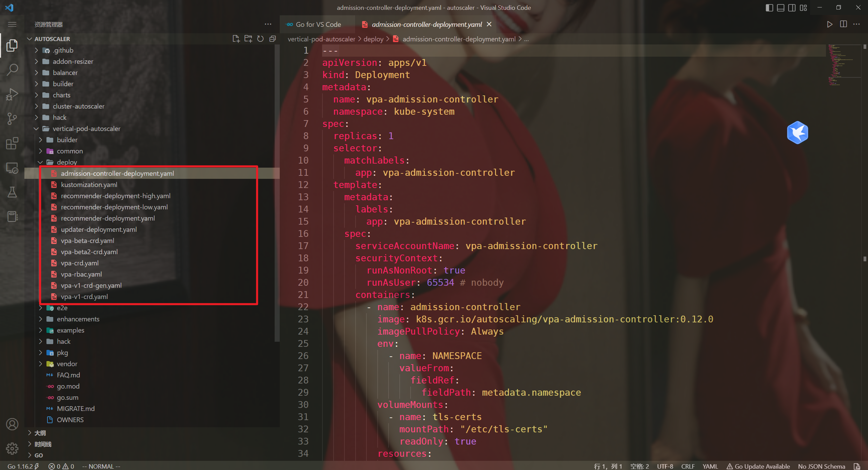Expand the cluster-autoscaler folder
This screenshot has height=470, width=868.
[153, 106]
